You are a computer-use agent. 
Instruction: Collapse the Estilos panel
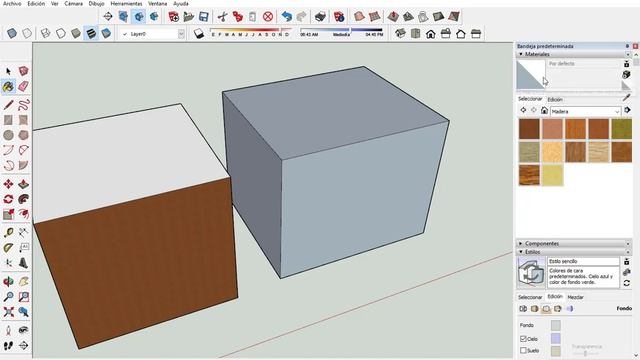coord(521,252)
